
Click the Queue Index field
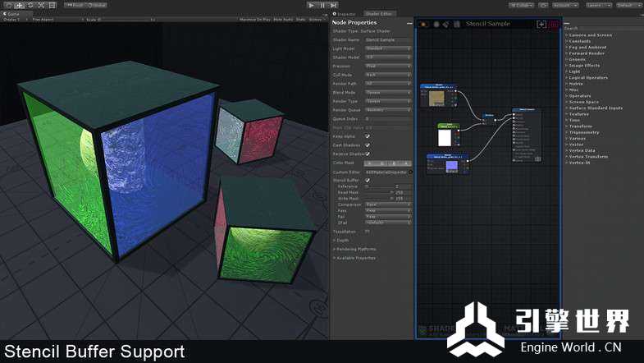388,119
